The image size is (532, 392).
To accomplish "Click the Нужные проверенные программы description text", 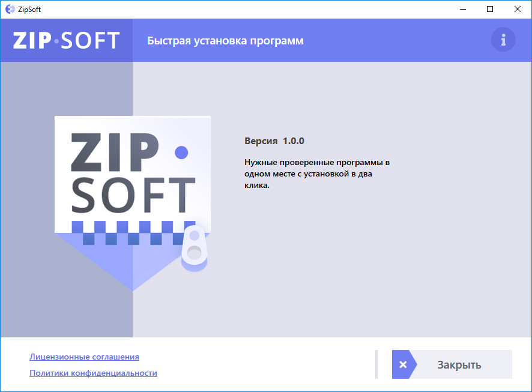I will [317, 173].
